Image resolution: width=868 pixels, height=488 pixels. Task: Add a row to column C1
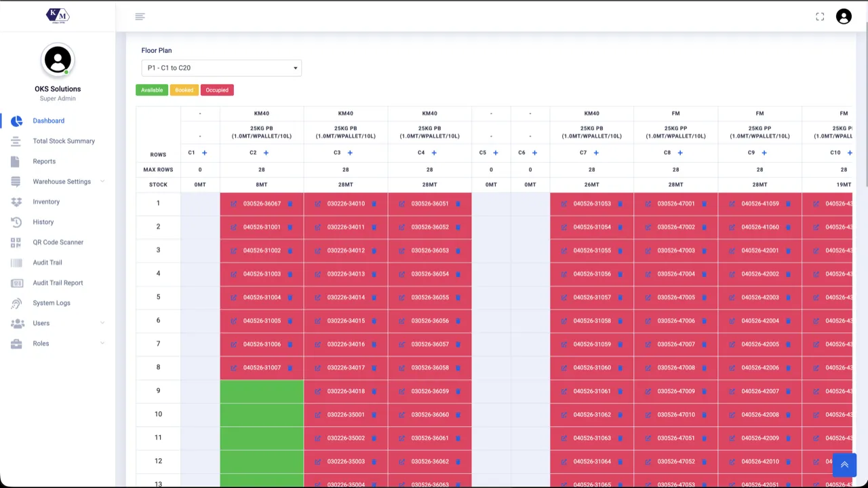pos(204,153)
